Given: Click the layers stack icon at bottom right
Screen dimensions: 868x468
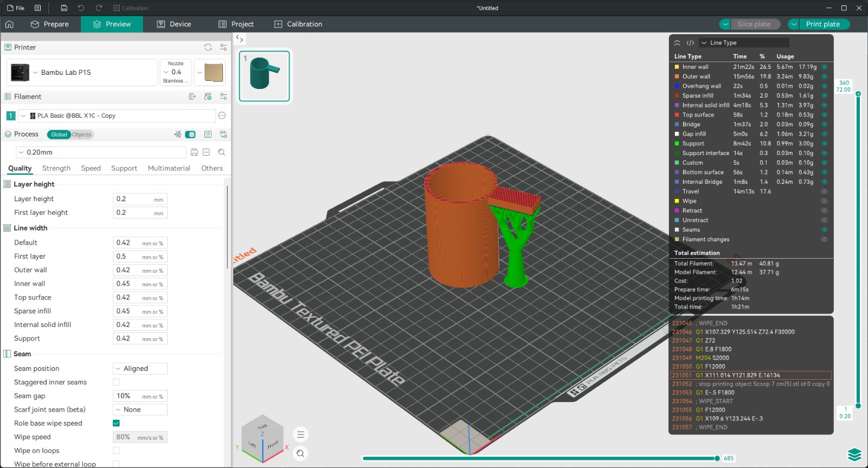Looking at the screenshot, I should tap(854, 454).
